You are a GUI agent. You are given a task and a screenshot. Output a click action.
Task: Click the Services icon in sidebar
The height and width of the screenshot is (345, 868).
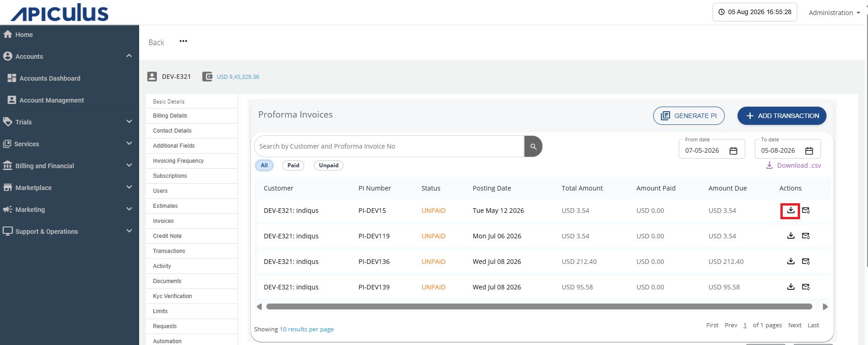click(7, 144)
